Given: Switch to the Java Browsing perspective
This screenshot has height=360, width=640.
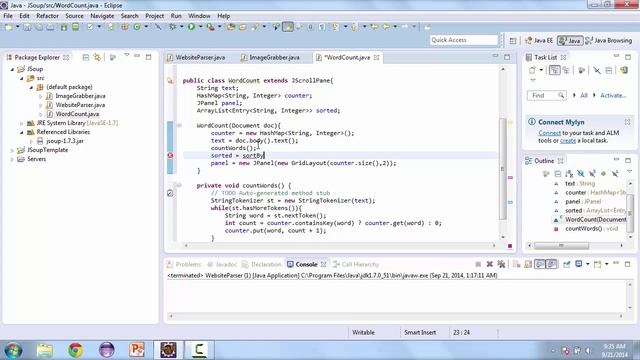Looking at the screenshot, I should pyautogui.click(x=609, y=40).
